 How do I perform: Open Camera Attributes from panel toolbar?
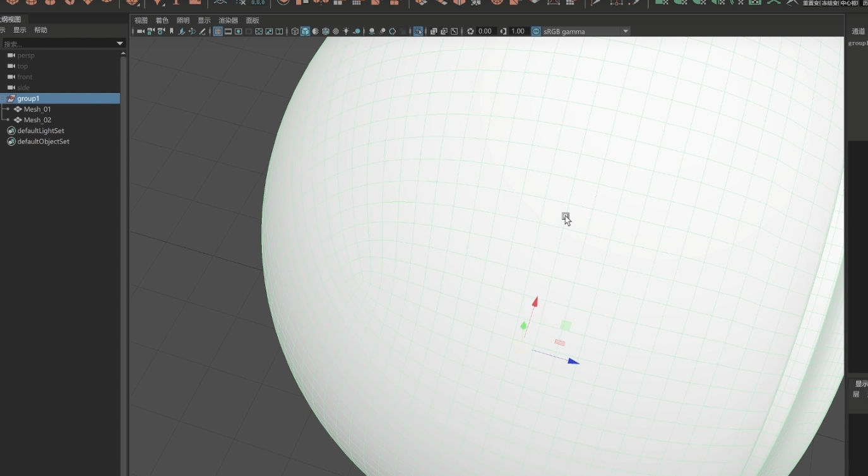tap(161, 31)
